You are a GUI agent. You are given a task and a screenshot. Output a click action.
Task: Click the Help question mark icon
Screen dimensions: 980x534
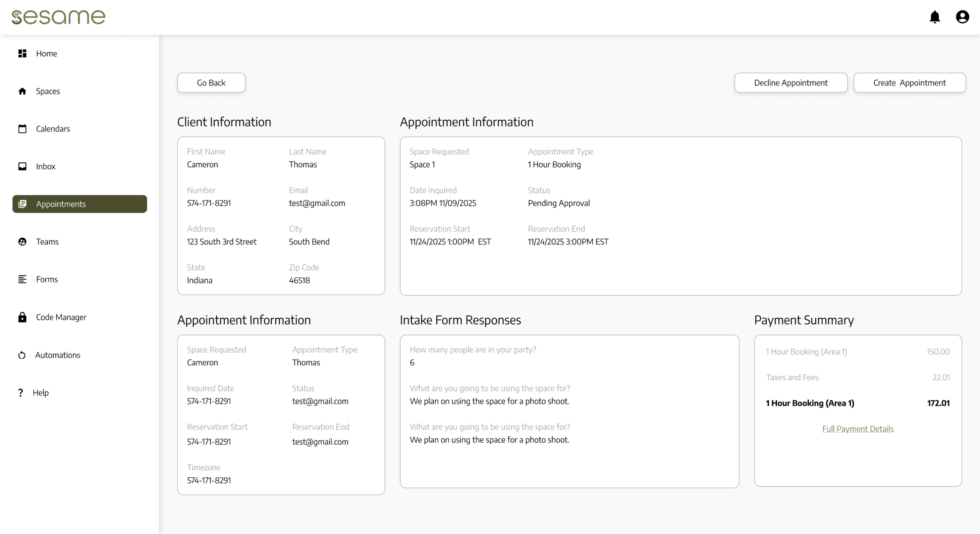pos(21,393)
